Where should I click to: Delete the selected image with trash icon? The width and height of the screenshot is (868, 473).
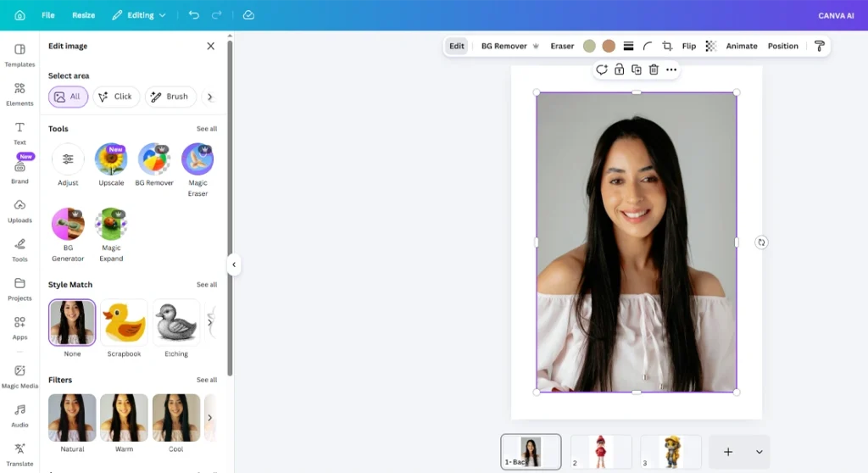click(x=654, y=70)
